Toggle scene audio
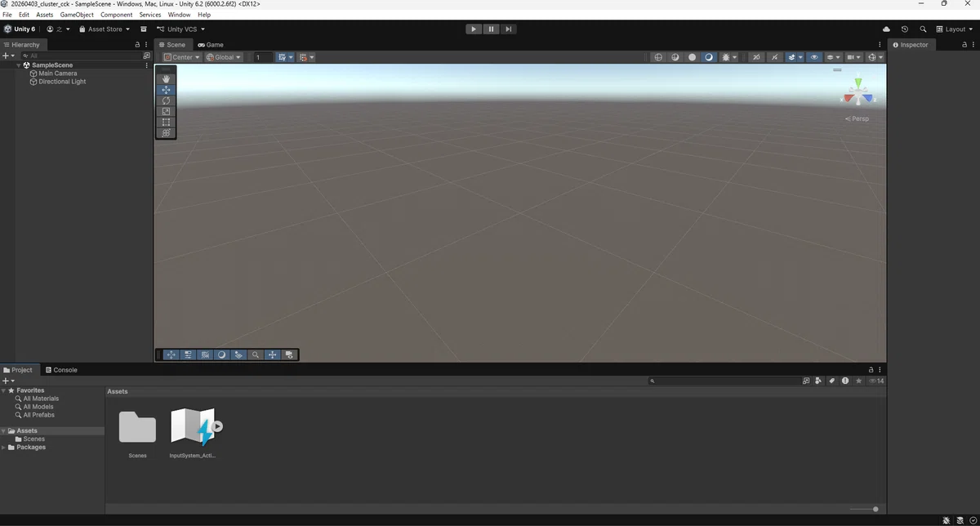 pos(773,57)
